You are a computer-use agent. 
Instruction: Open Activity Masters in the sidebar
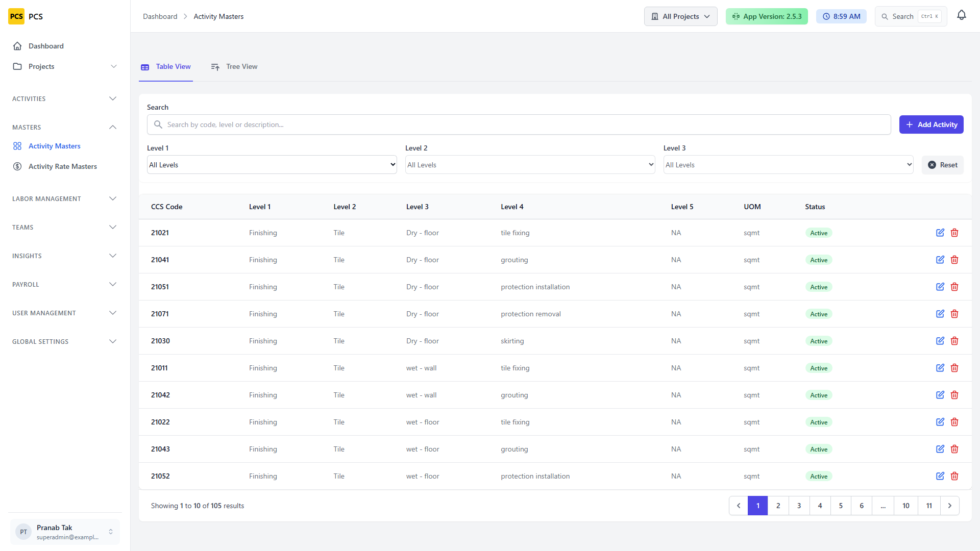click(x=65, y=146)
